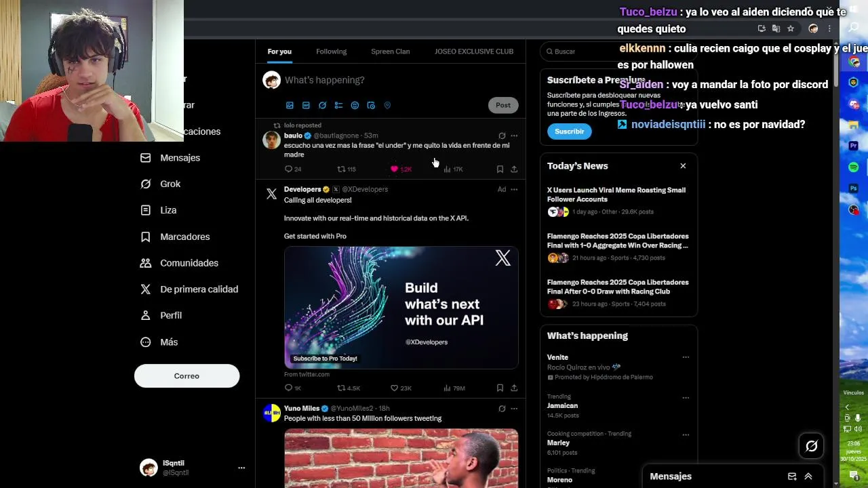Viewport: 868px width, 488px height.
Task: Open Flamengo After 0-0 Draw news story
Action: (618, 293)
